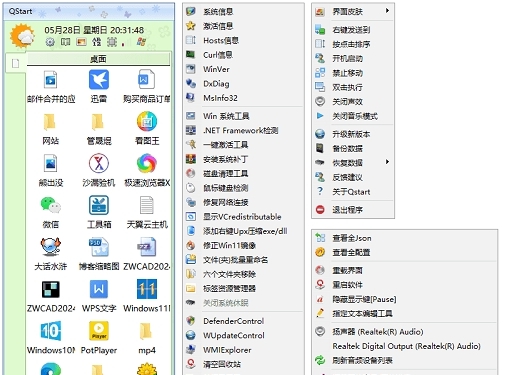Open the 工具箱 toolbox icon
The height and width of the screenshot is (375, 514).
[x=99, y=205]
